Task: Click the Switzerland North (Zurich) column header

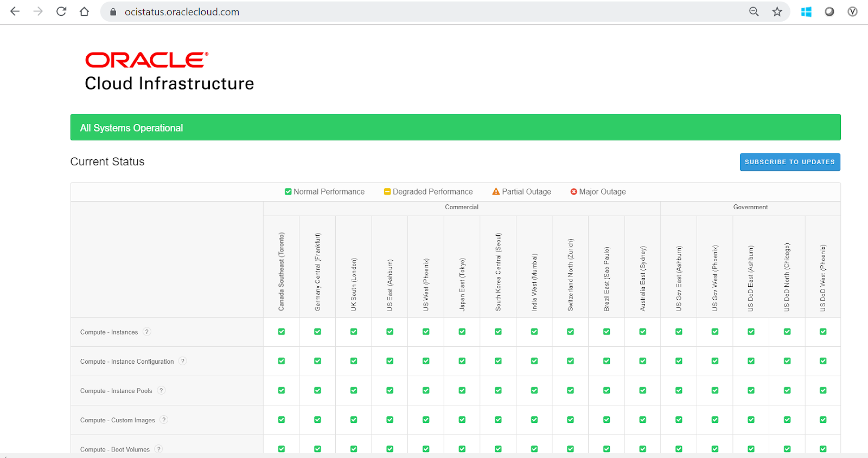Action: click(570, 274)
